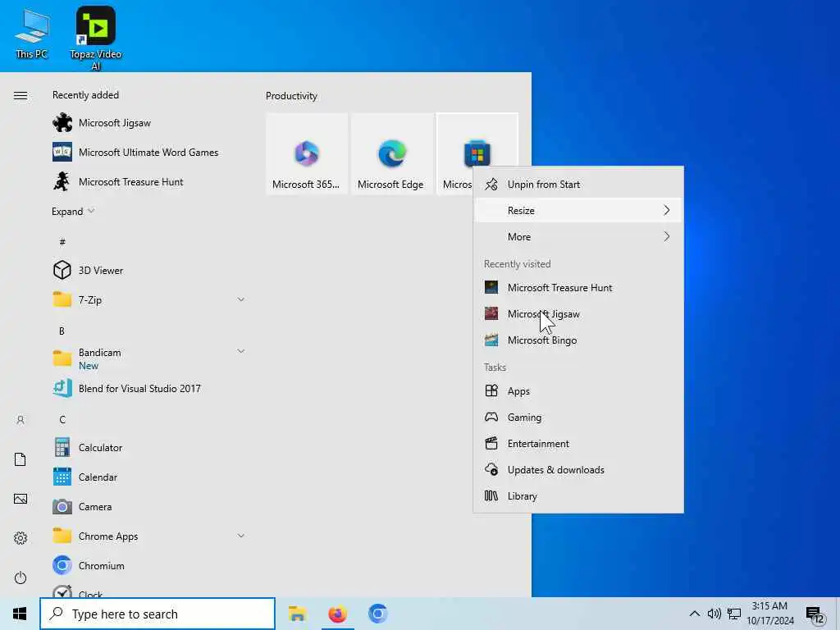Screen dimensions: 840x630
Task: Choose the Gaming task
Action: tap(578, 418)
